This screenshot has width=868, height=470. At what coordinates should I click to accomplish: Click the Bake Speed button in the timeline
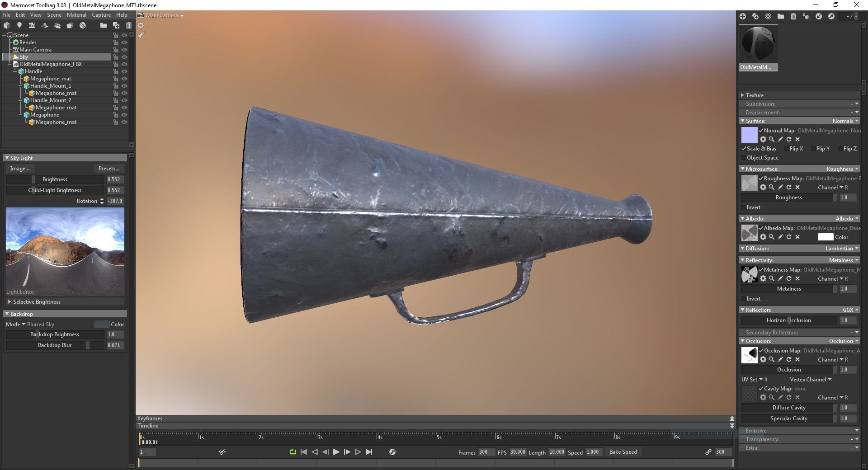[x=623, y=452]
